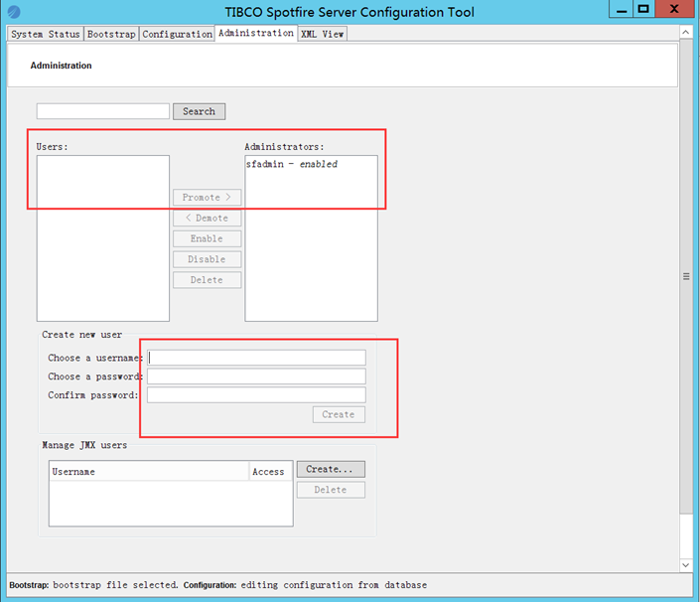
Task: Select sfadmin in the Administrators list
Action: coord(292,164)
